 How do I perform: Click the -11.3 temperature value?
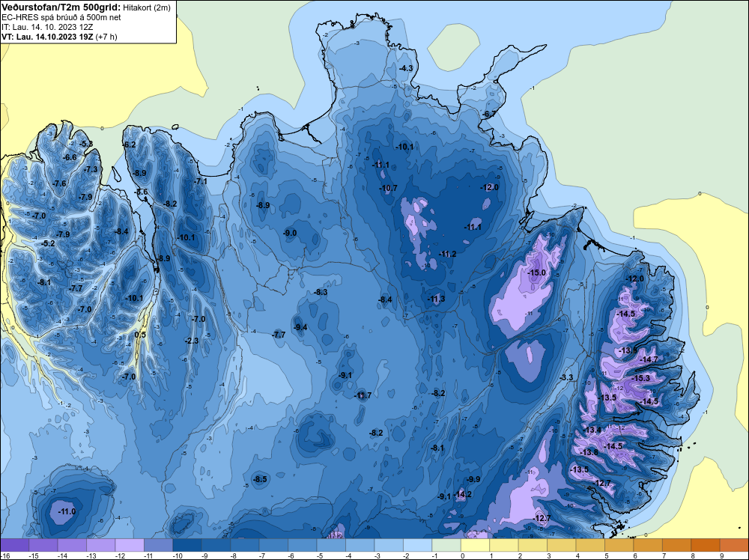pyautogui.click(x=436, y=299)
